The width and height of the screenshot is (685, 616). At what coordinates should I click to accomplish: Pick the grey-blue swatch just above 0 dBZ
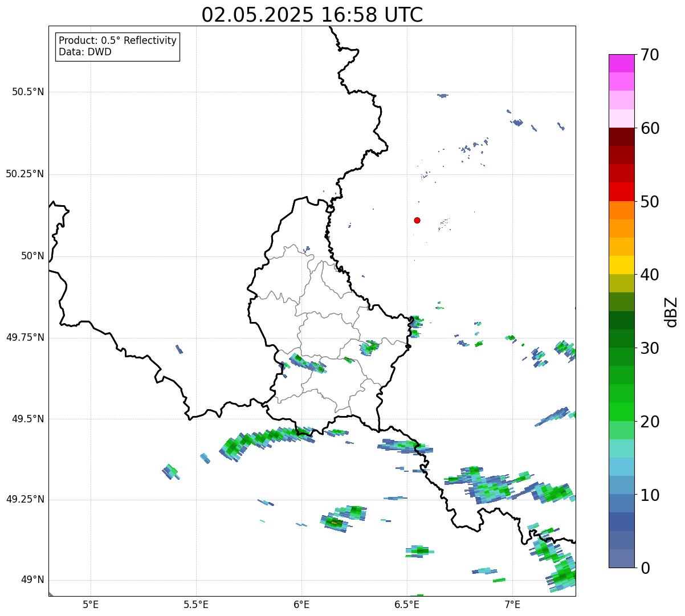(x=621, y=558)
